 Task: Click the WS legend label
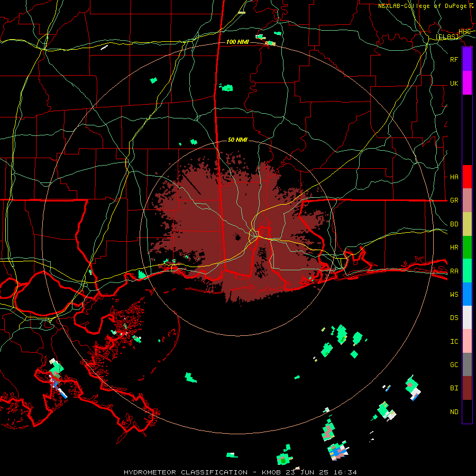click(x=454, y=294)
